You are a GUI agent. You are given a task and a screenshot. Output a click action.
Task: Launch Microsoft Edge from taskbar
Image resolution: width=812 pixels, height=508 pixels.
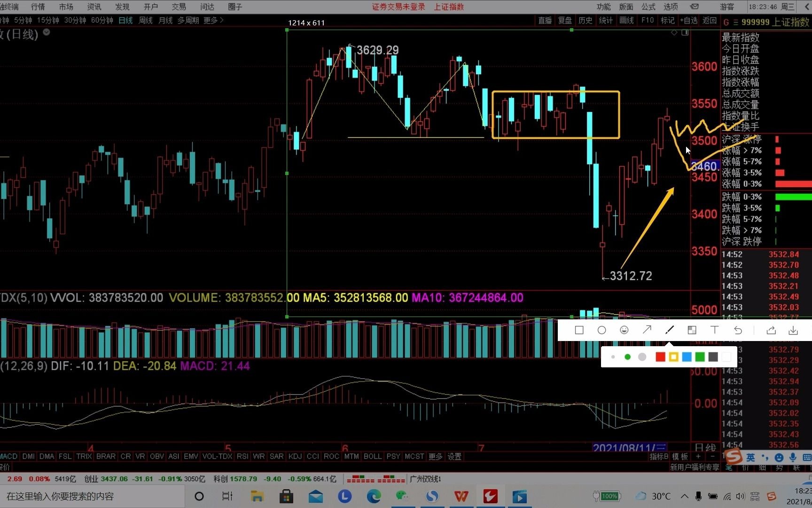click(x=374, y=496)
